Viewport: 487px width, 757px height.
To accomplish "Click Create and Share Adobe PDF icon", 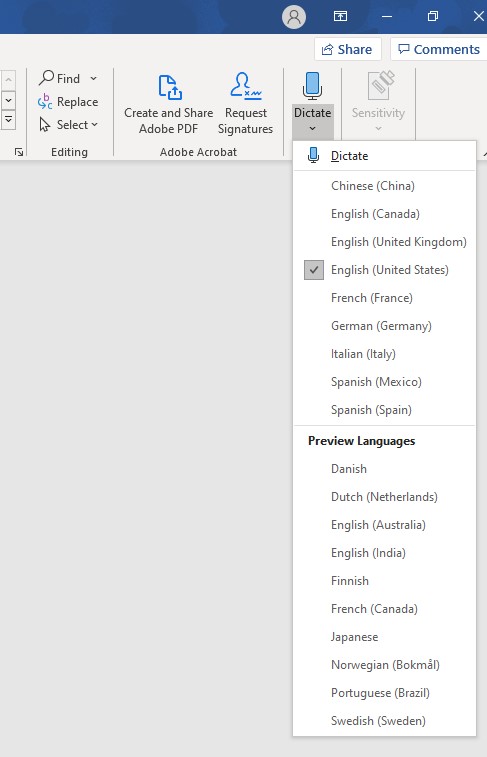I will tap(170, 86).
